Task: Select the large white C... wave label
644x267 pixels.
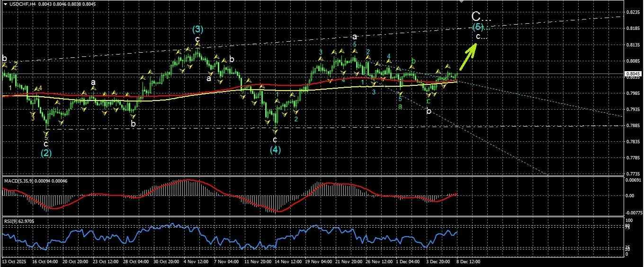Action: (482, 17)
